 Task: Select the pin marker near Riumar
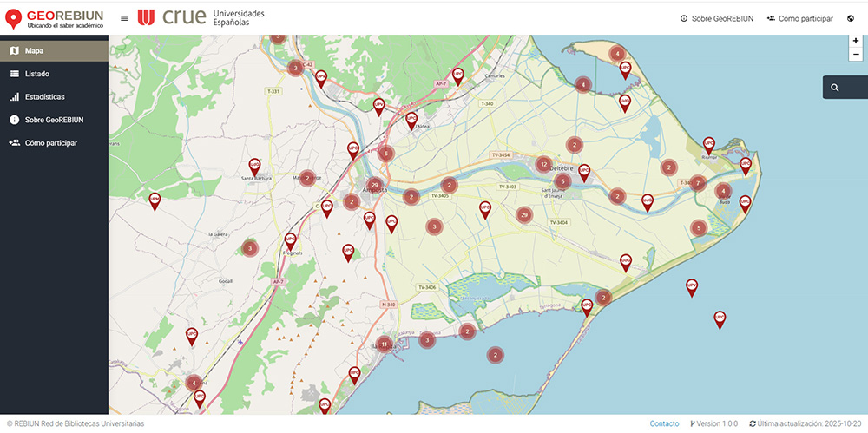(708, 144)
